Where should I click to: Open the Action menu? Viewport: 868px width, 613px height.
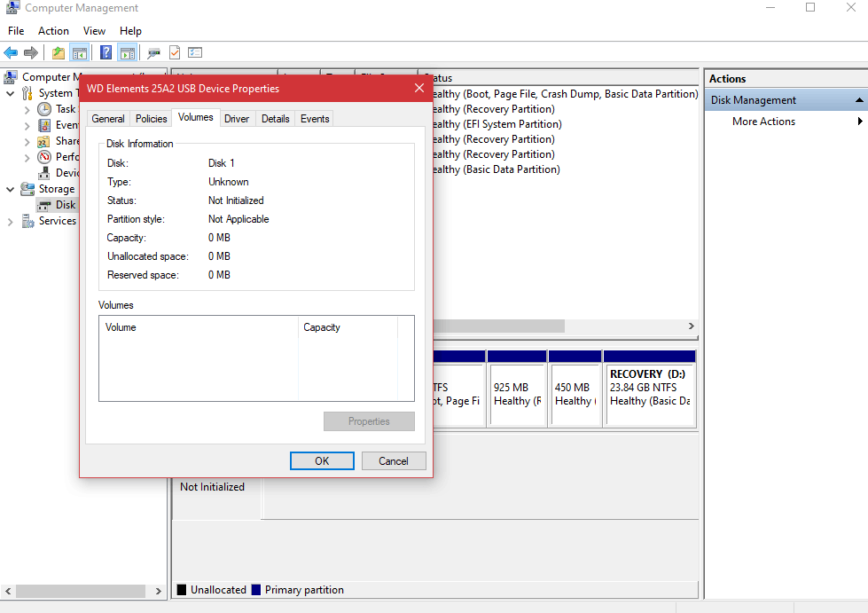pos(53,30)
